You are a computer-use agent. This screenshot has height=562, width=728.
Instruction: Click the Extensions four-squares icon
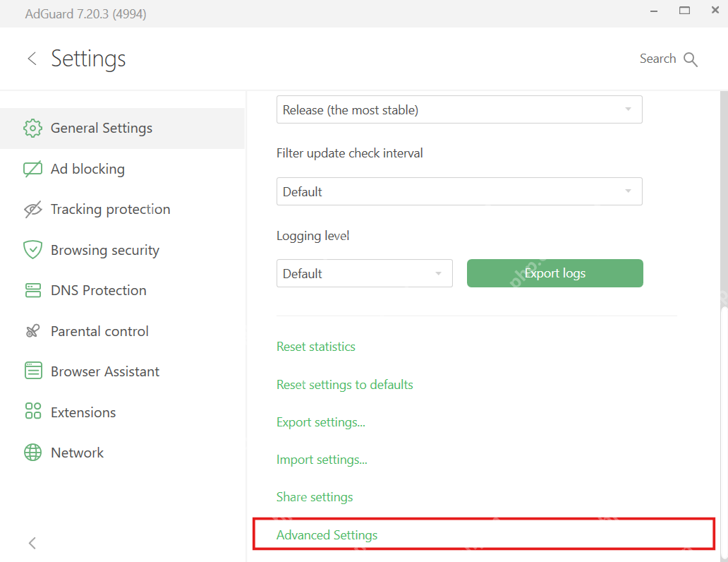coord(32,412)
